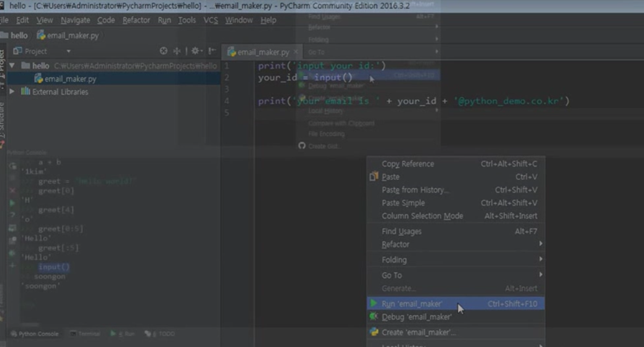The height and width of the screenshot is (347, 644).
Task: Click GitHub icon beside Create Gist
Action: 302,146
